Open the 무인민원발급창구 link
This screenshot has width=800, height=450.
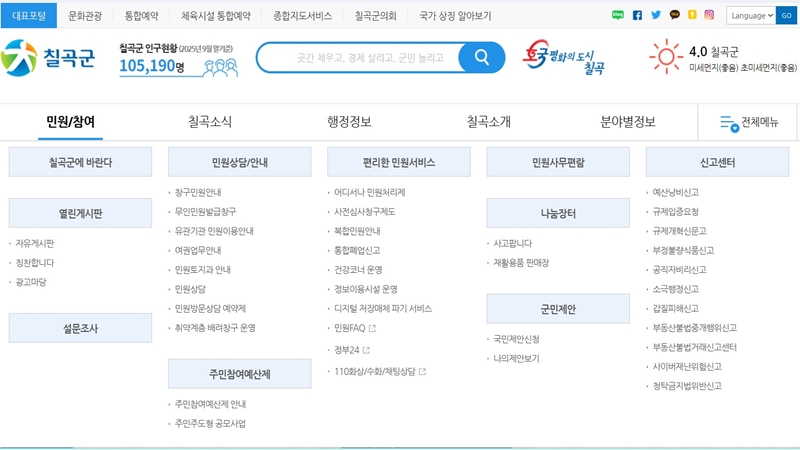click(205, 212)
